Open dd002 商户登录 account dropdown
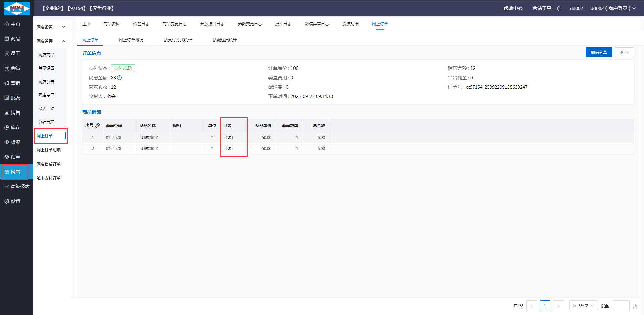Image resolution: width=644 pixels, height=315 pixels. pos(613,8)
